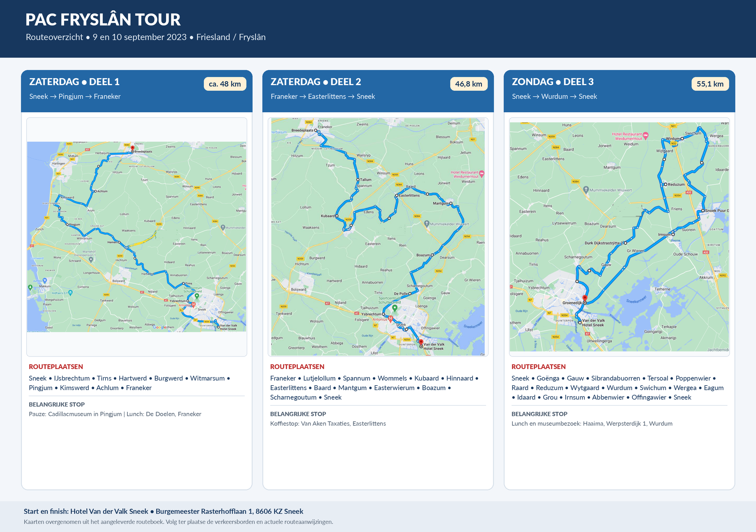Click the Kubaard waypoint dot in Deel 2 map

coord(337,216)
